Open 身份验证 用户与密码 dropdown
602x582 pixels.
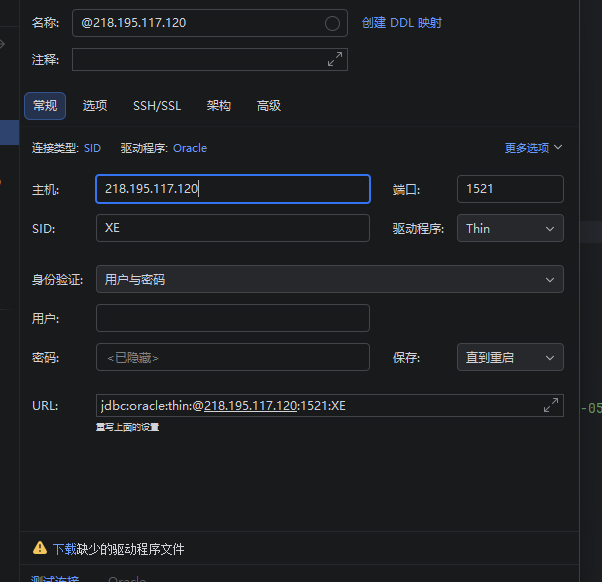click(x=330, y=279)
